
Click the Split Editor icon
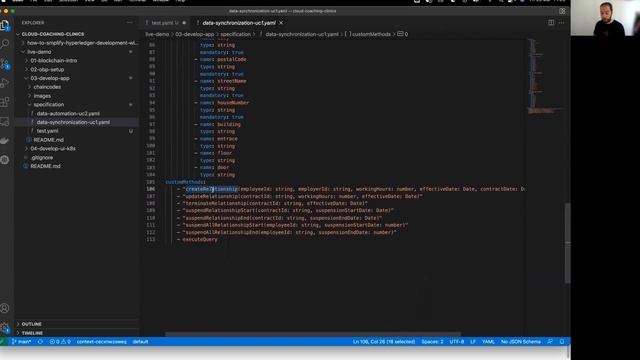point(551,23)
